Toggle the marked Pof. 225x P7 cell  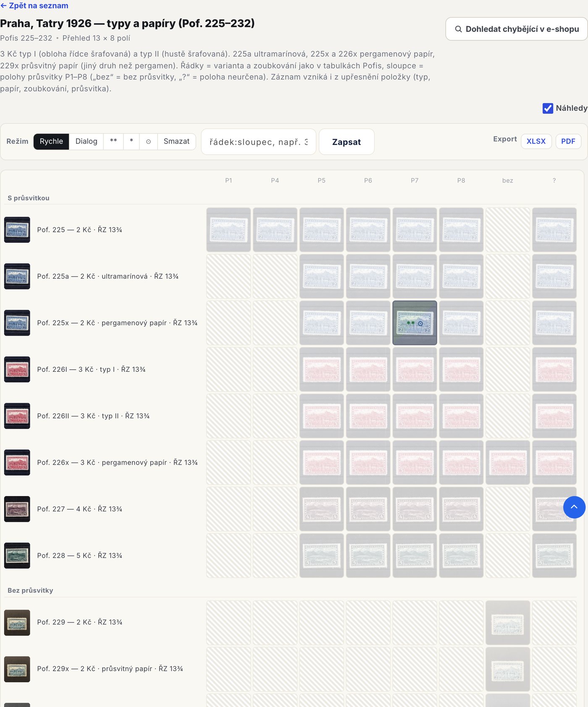(415, 323)
